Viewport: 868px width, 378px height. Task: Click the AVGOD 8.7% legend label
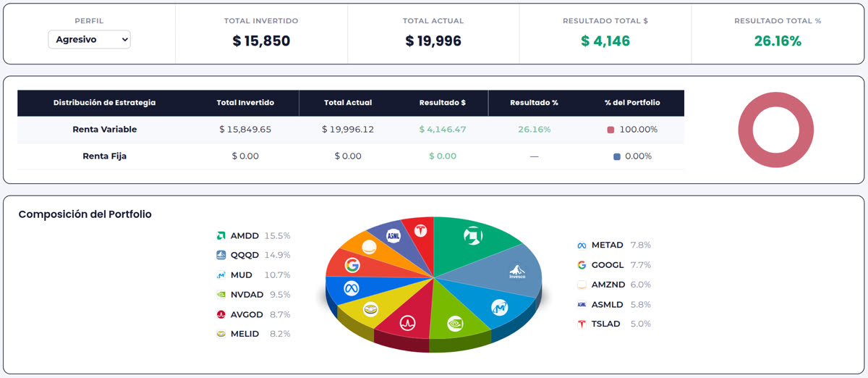pos(260,314)
